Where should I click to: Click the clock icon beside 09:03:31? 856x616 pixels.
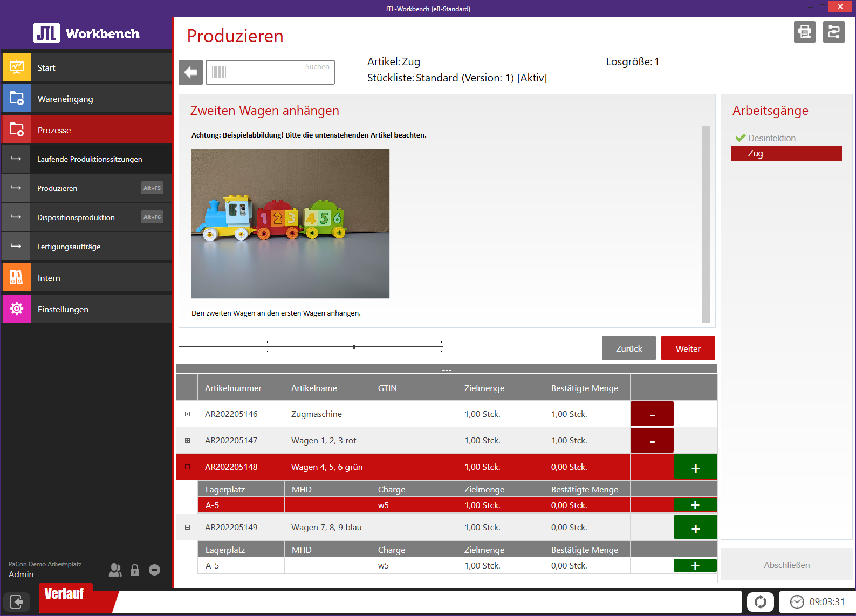(x=797, y=601)
